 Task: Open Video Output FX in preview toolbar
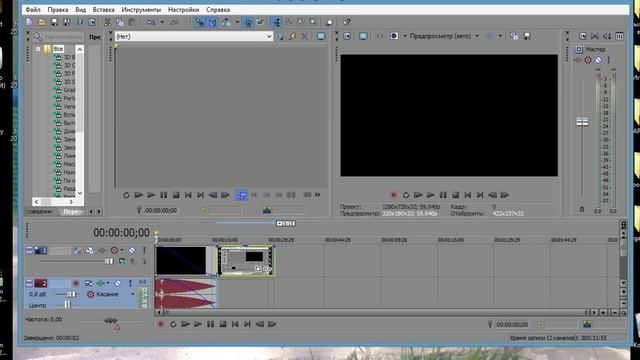[379, 36]
